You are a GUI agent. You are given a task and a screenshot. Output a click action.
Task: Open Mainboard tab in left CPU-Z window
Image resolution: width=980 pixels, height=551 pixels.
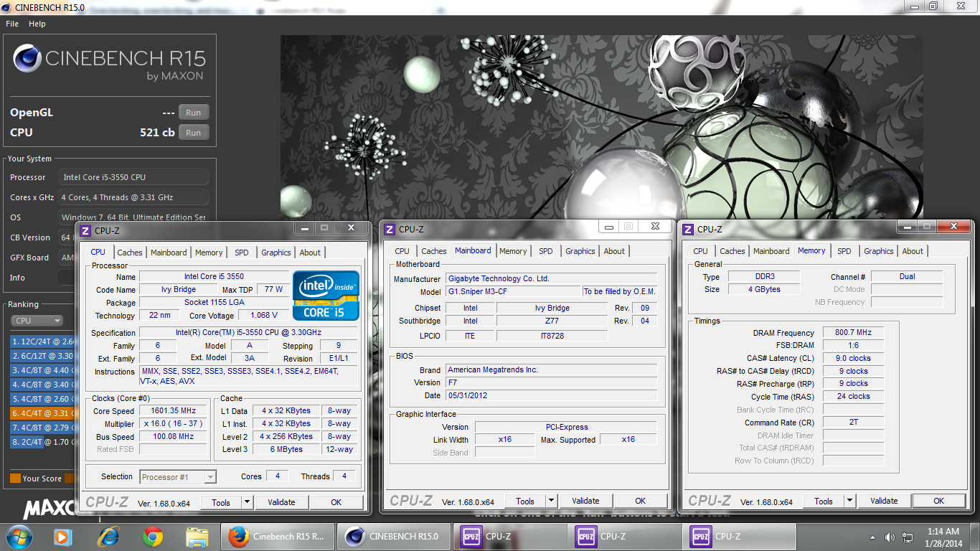pos(169,253)
